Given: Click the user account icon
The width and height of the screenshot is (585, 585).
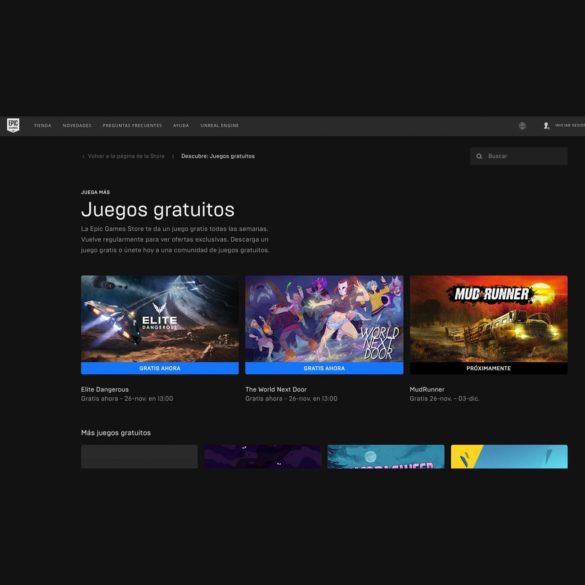Looking at the screenshot, I should [x=546, y=126].
